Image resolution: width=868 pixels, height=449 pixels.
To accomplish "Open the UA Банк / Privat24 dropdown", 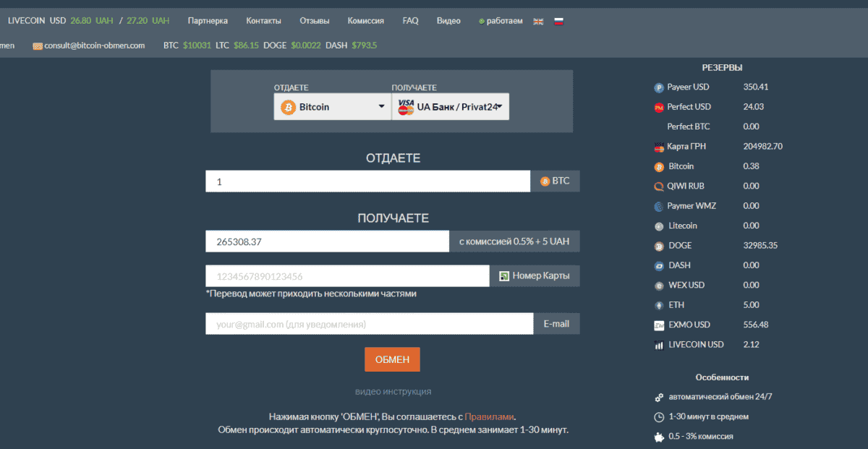I will [x=450, y=106].
